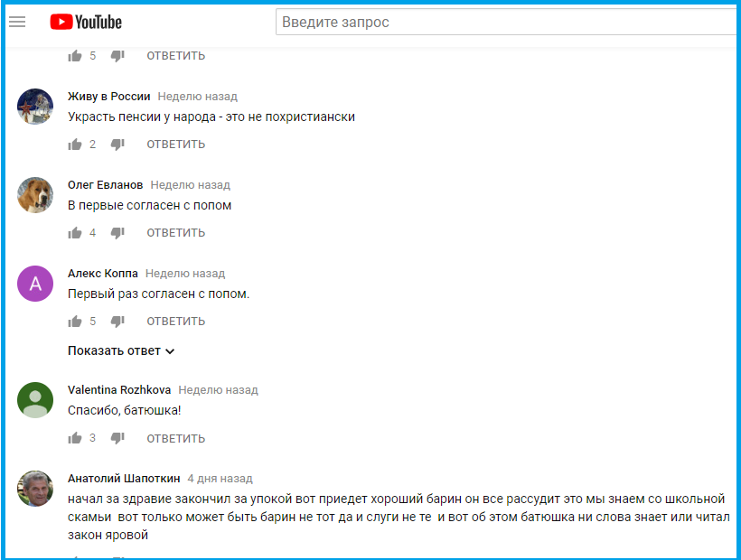This screenshot has width=741, height=560.
Task: Open the '4 дня назад' timestamp link
Action: (x=220, y=479)
